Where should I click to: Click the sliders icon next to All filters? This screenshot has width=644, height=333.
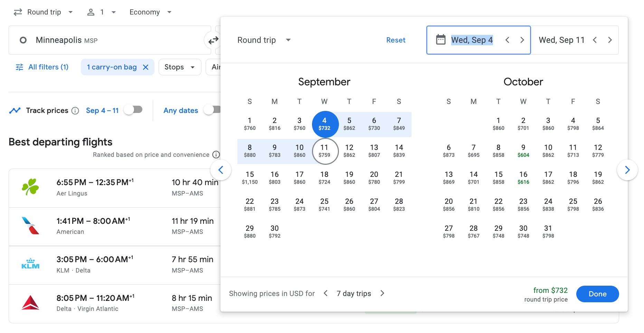(19, 67)
